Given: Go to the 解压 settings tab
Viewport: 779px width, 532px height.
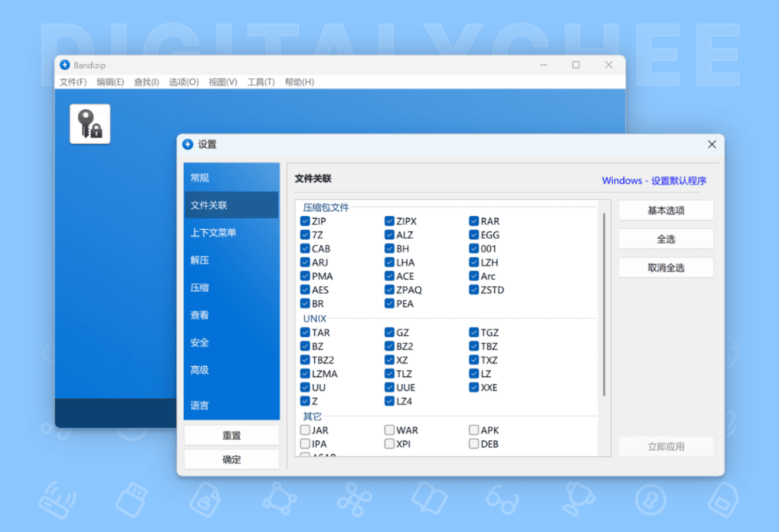Looking at the screenshot, I should pos(231,260).
